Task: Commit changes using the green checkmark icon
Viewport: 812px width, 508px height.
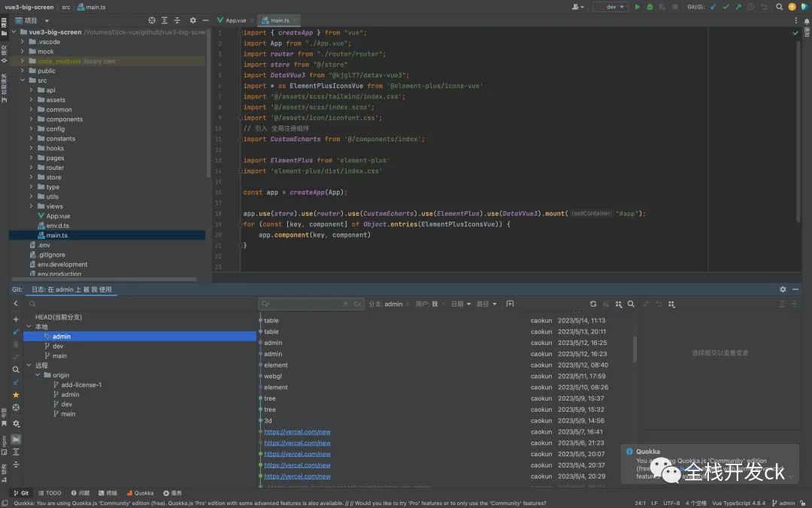Action: pyautogui.click(x=726, y=7)
